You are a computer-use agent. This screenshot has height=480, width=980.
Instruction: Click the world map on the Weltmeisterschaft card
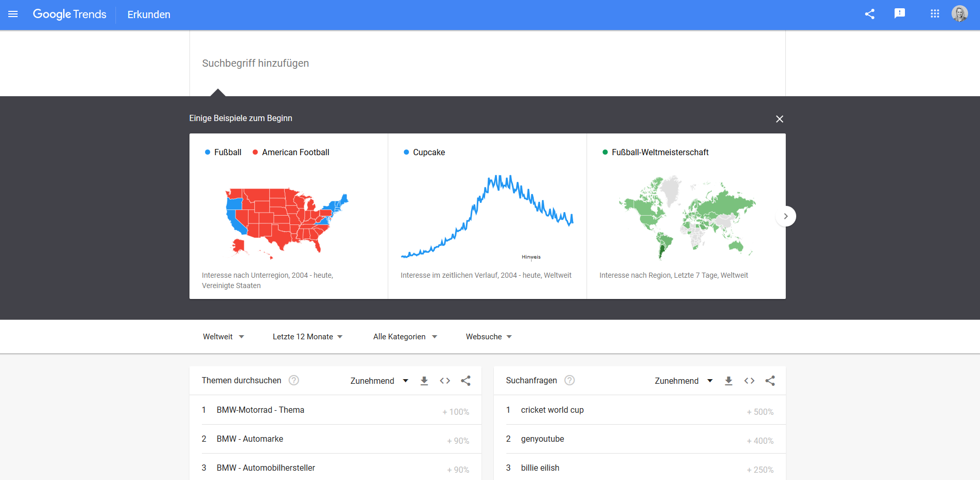(687, 217)
